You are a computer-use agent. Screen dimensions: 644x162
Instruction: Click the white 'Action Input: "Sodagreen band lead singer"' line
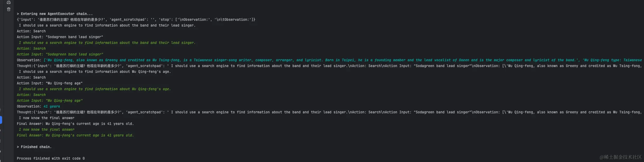pos(60,37)
